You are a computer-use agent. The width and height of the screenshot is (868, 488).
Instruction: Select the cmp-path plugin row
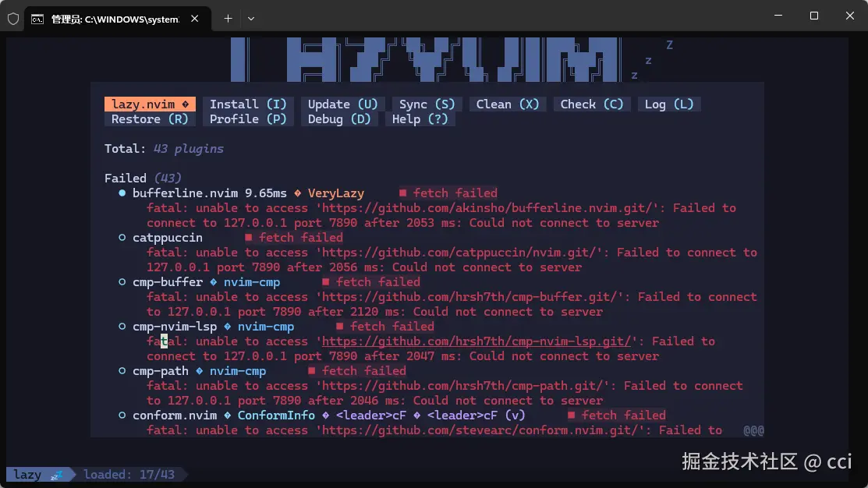(x=161, y=371)
